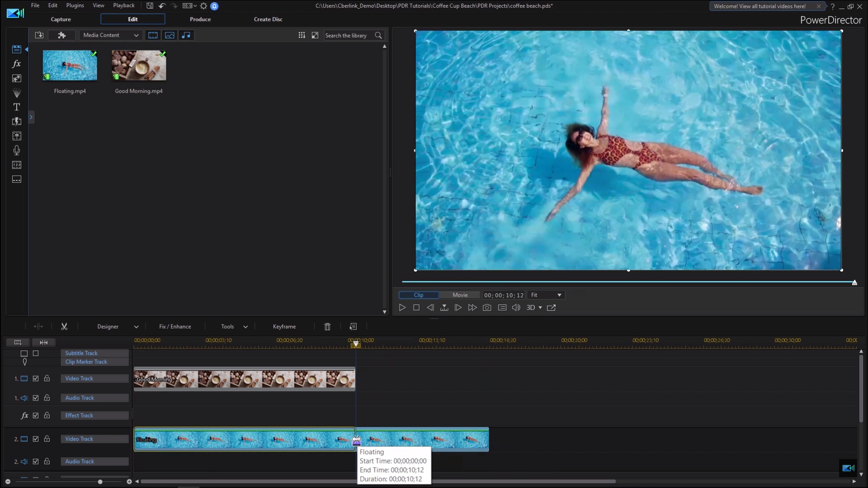Open the Plugins menu
868x488 pixels.
click(75, 5)
